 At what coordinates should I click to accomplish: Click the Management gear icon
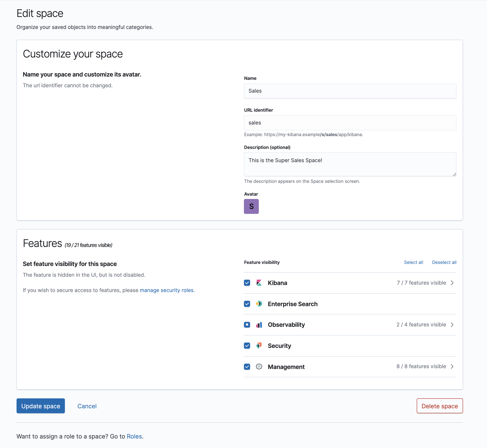[259, 367]
